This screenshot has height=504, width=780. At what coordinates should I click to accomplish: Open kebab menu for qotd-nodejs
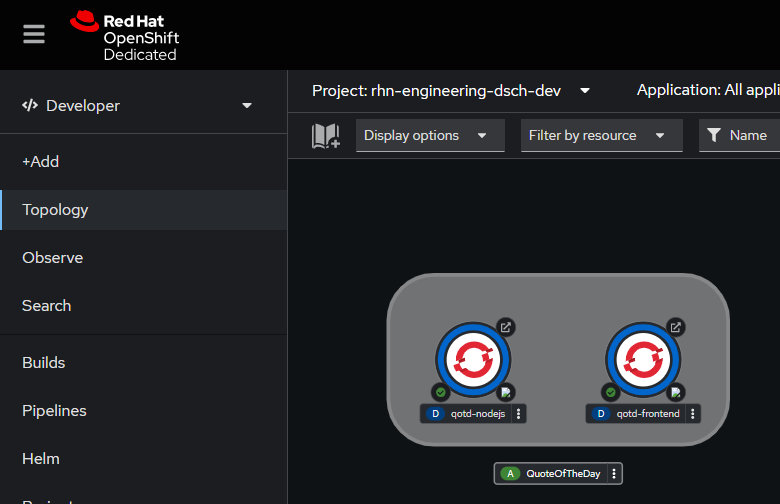tap(518, 414)
